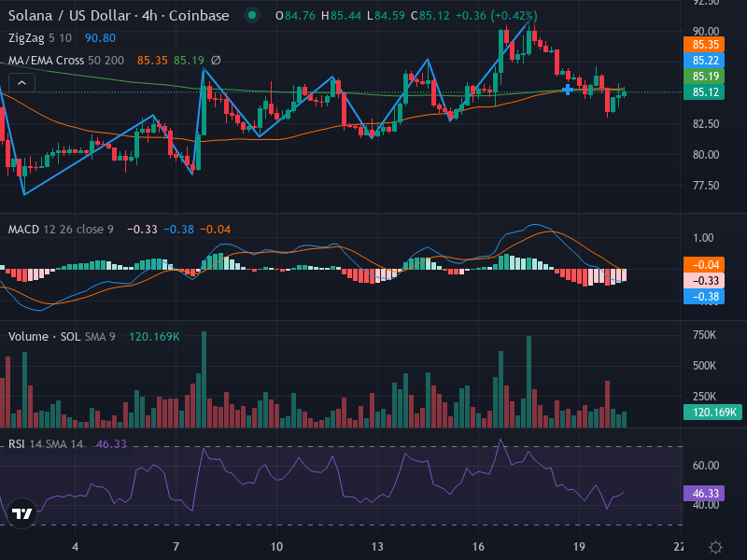Click the pink -0.33 MACD histogram label
Viewport: 747px width, 560px height.
704,281
